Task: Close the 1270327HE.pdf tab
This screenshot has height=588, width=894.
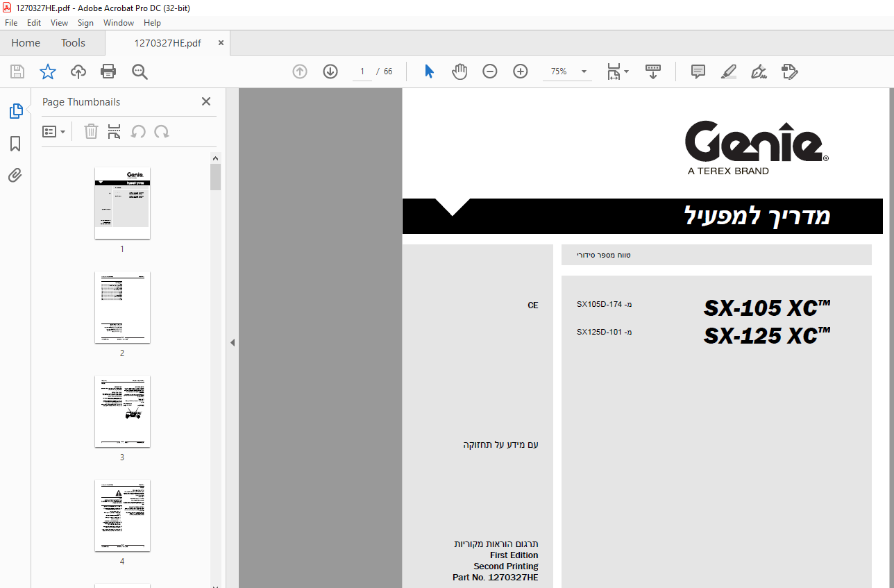Action: pos(221,43)
